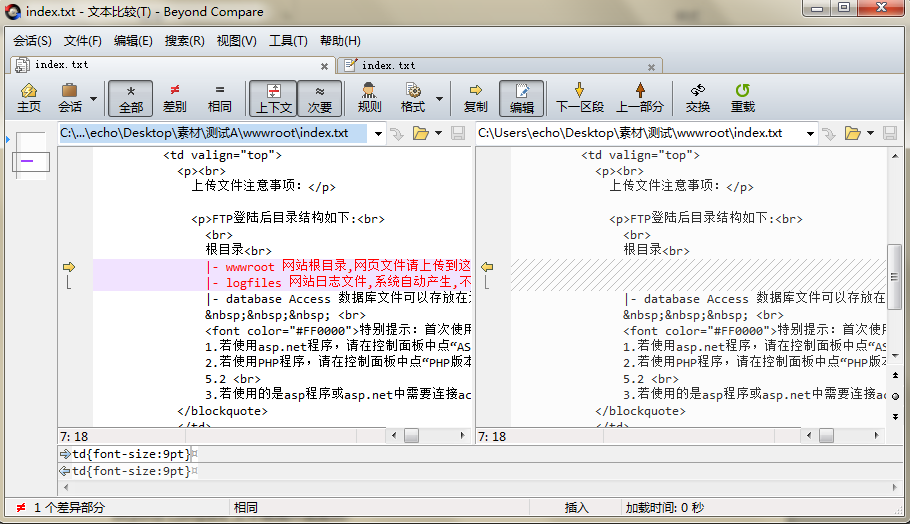This screenshot has width=910, height=524.
Task: Click the right pane scroll-right arrow
Action: click(876, 435)
